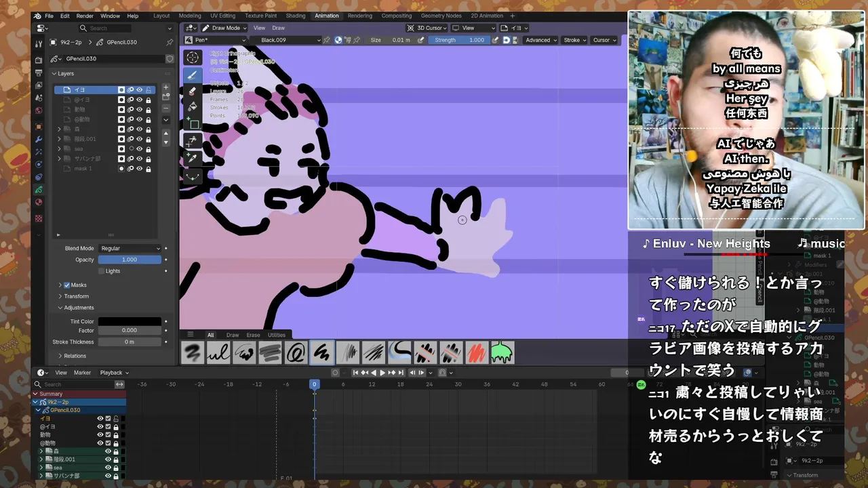
Task: Open the Render properties tab
Action: pos(39,62)
